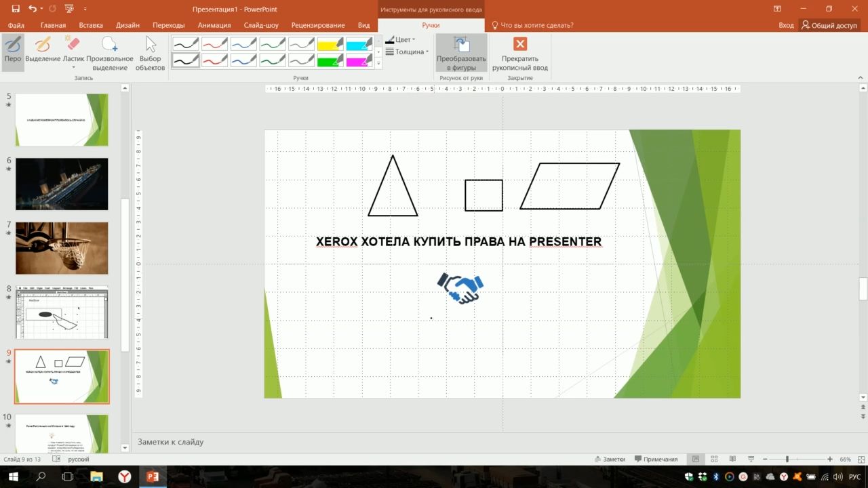Pick the cyan highlighter pen
Screen dimensions: 868x488
[359, 45]
